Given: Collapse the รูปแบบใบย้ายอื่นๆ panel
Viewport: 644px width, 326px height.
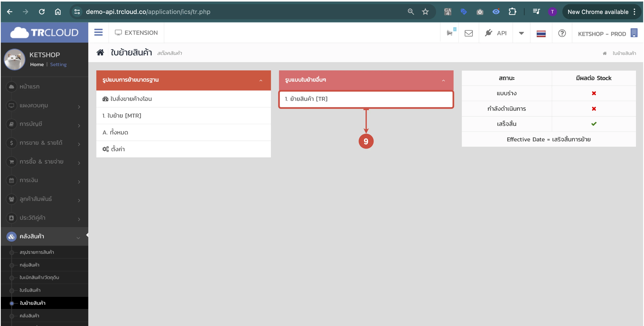Looking at the screenshot, I should click(443, 81).
